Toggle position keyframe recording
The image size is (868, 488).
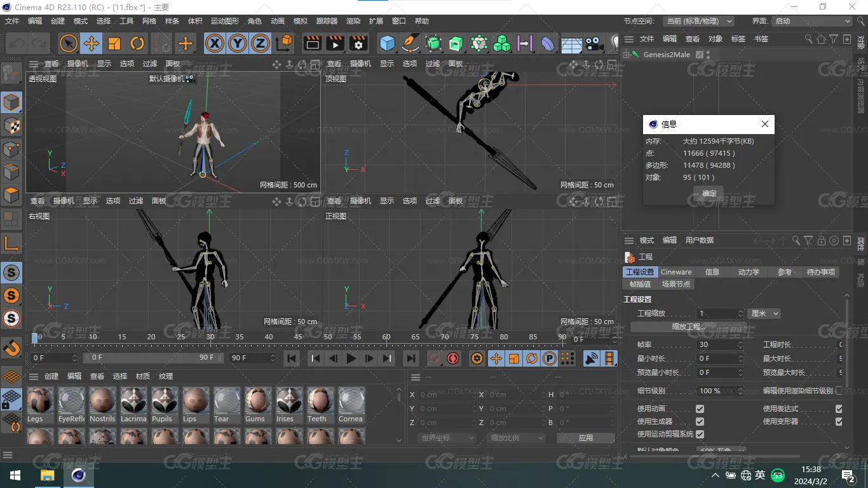click(x=496, y=358)
